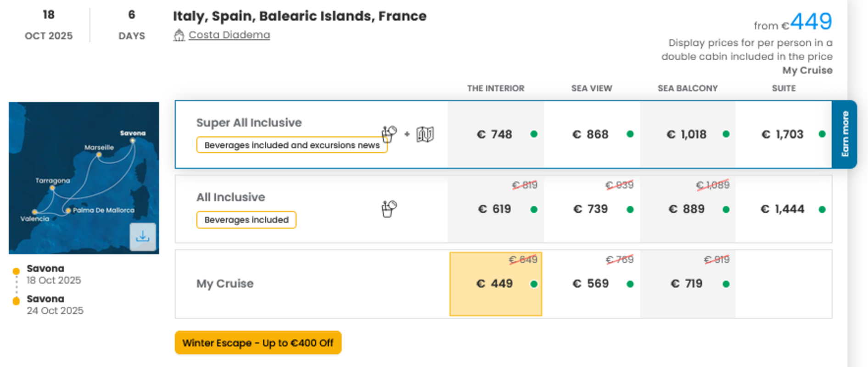The width and height of the screenshot is (868, 367).
Task: Choose My Cruise sea view € 569
Action: pos(592,284)
